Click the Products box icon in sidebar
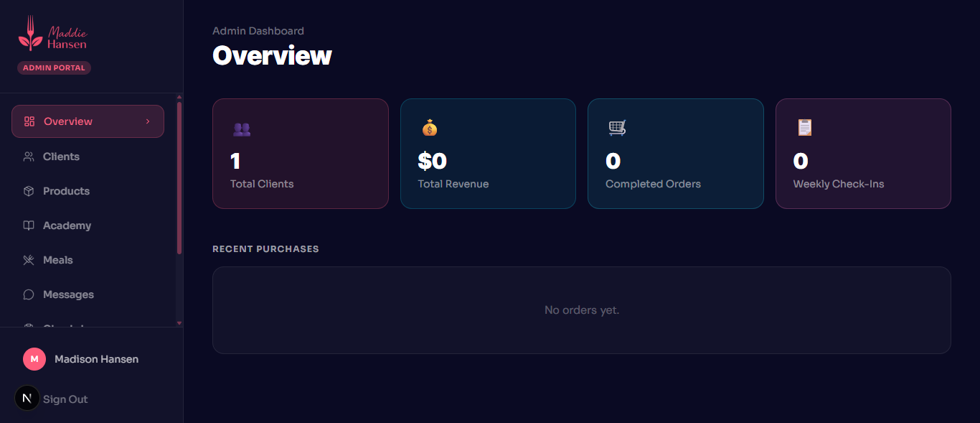 pyautogui.click(x=29, y=191)
